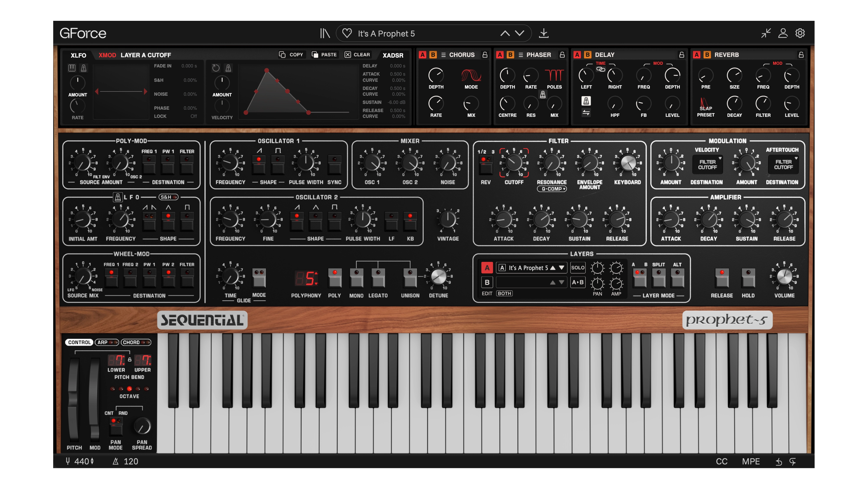Toggle Oscillator 1 sawtooth shape switch

click(259, 165)
